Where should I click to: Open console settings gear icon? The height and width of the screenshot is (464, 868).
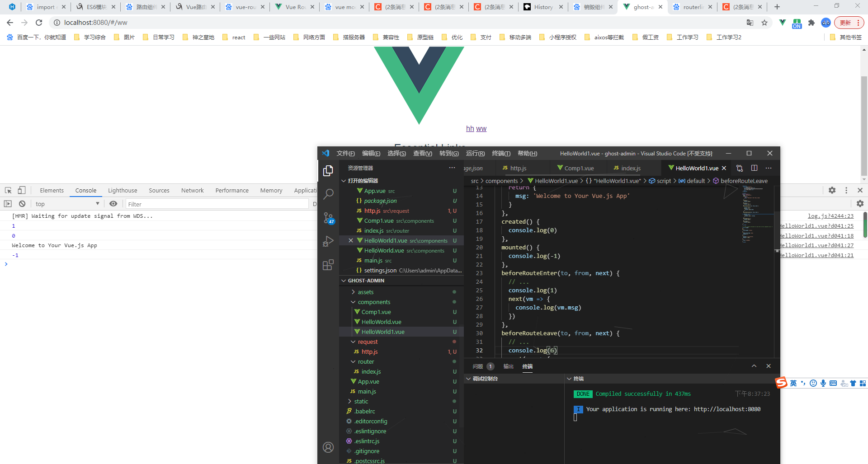point(860,204)
